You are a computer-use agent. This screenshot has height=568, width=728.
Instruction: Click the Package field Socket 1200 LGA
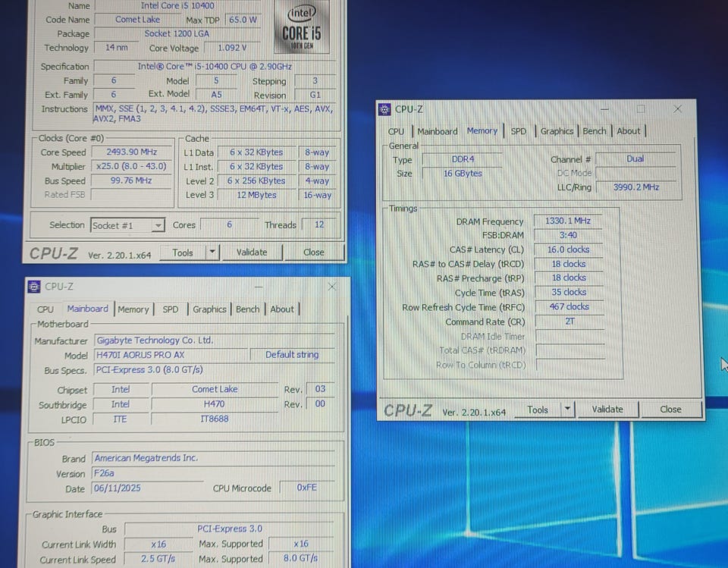tap(177, 33)
